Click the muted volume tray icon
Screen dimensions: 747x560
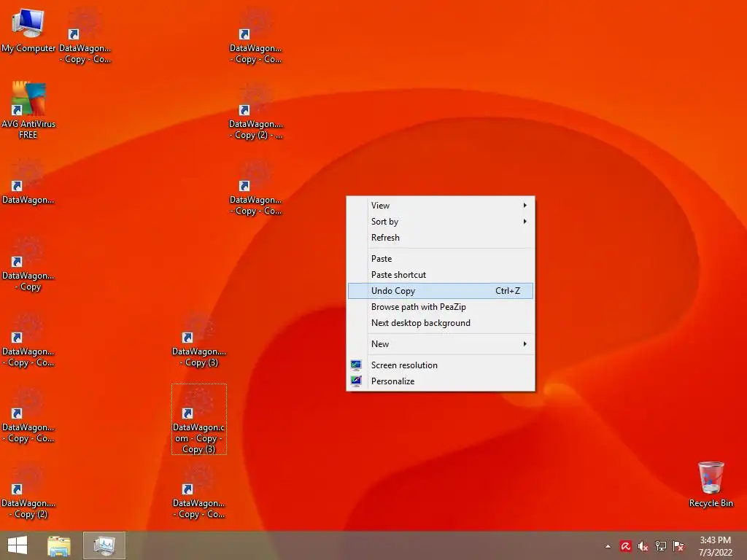coord(643,546)
